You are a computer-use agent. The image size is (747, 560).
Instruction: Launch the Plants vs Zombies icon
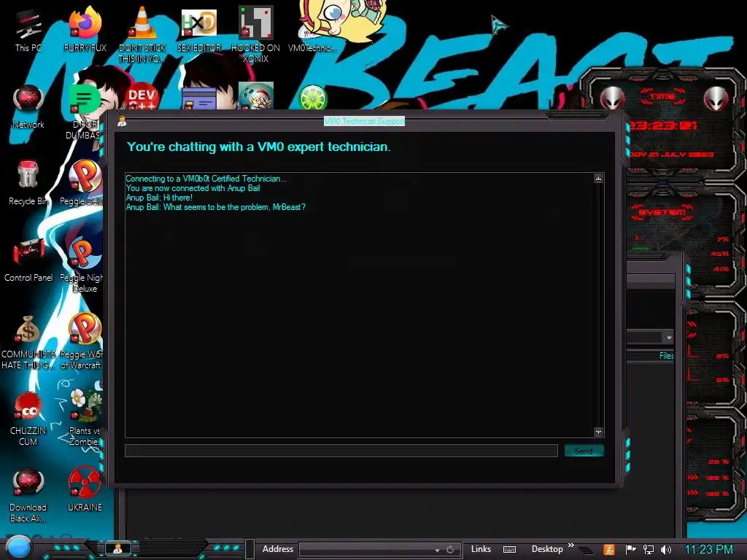(x=85, y=419)
